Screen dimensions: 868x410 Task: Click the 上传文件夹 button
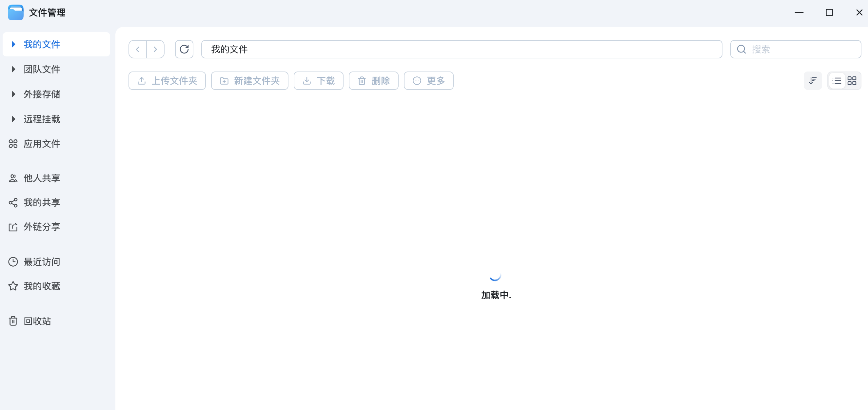coord(167,81)
